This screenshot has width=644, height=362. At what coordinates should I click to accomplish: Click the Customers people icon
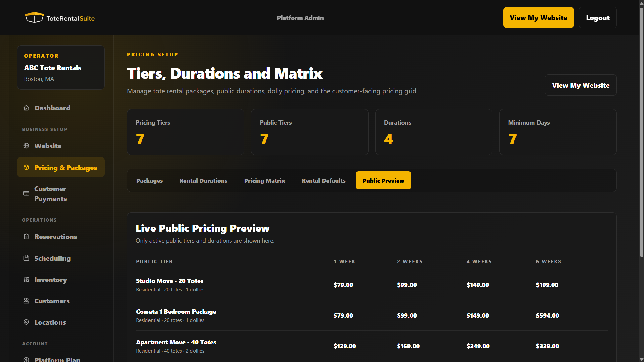tap(26, 301)
